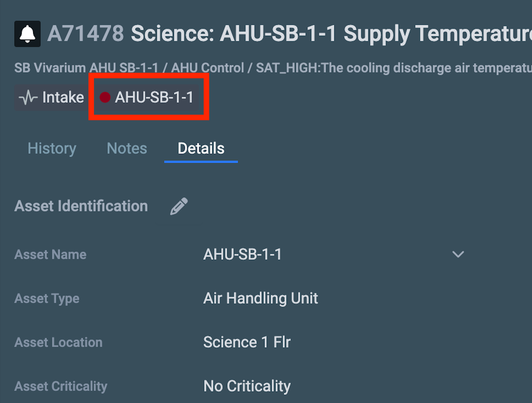The height and width of the screenshot is (403, 532).
Task: Select the Asset Criticality row label
Action: click(60, 386)
